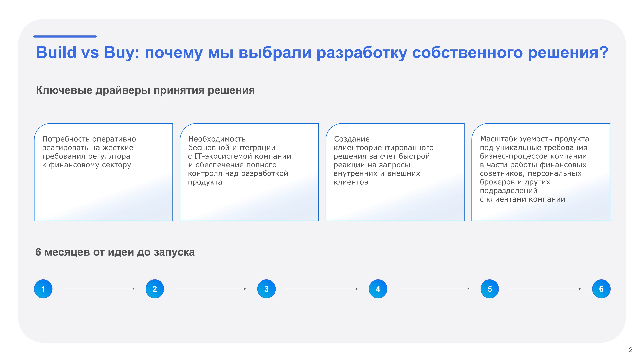Click heading '6 месяцев от идеи до запуска'
Viewport: 644px width, 362px height.
tap(115, 252)
